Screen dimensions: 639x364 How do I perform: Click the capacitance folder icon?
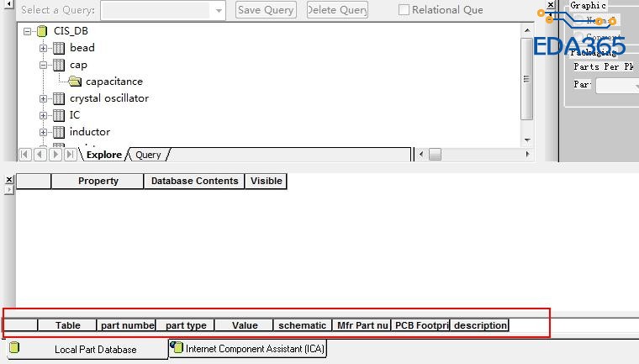[x=75, y=82]
